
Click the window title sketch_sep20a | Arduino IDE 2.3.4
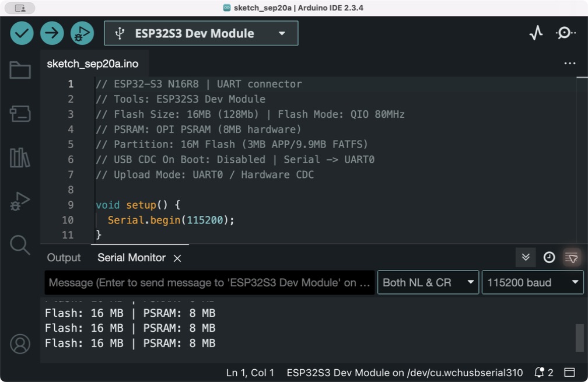pos(299,8)
